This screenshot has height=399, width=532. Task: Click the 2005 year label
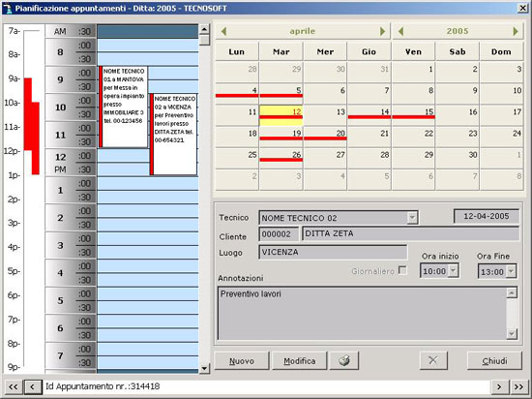pos(458,31)
